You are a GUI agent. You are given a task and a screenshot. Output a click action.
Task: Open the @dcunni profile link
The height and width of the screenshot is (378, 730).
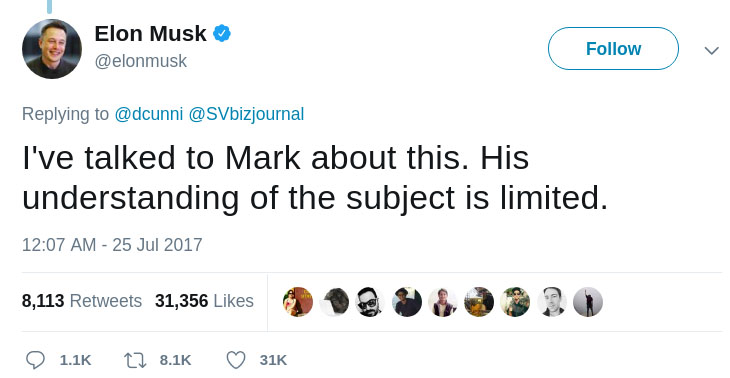[149, 114]
